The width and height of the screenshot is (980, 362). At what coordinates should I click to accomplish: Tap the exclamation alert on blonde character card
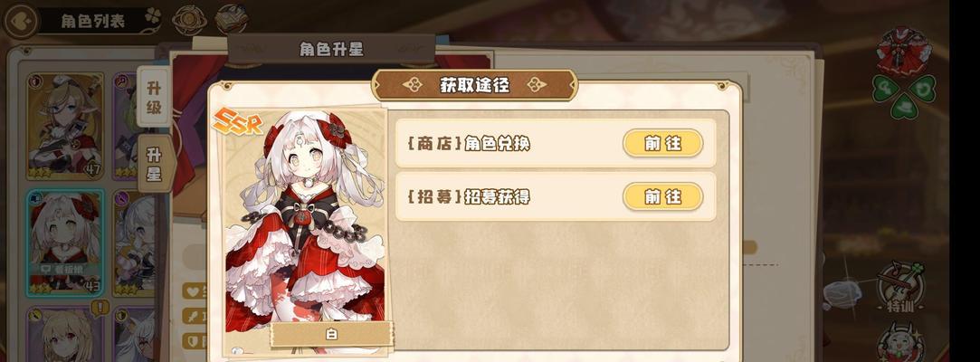pyautogui.click(x=100, y=307)
